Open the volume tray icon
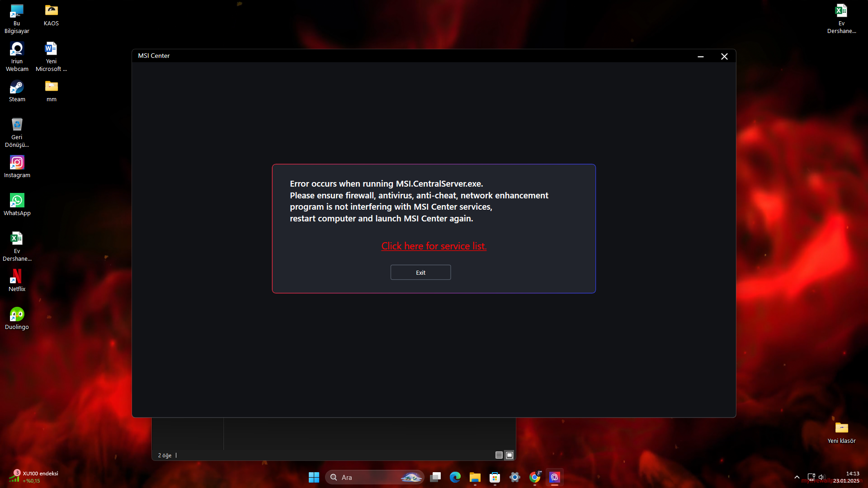 point(821,477)
